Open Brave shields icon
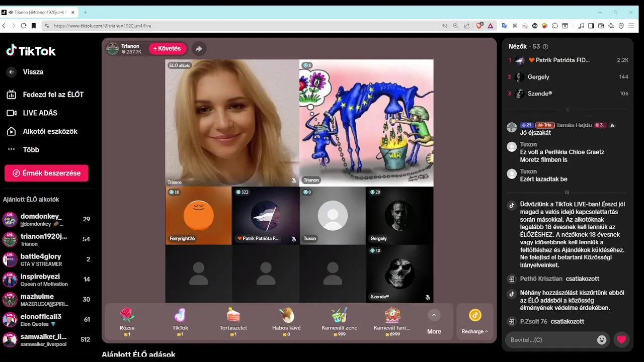Viewport: 644px width, 362px height. (x=479, y=26)
